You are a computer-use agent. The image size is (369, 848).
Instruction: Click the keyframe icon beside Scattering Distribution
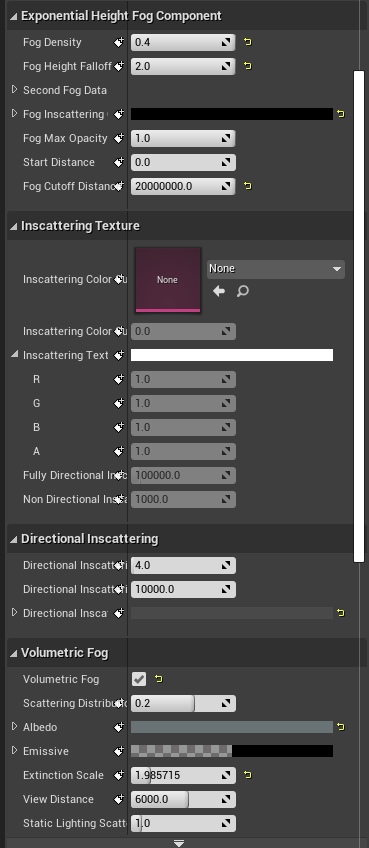point(119,704)
